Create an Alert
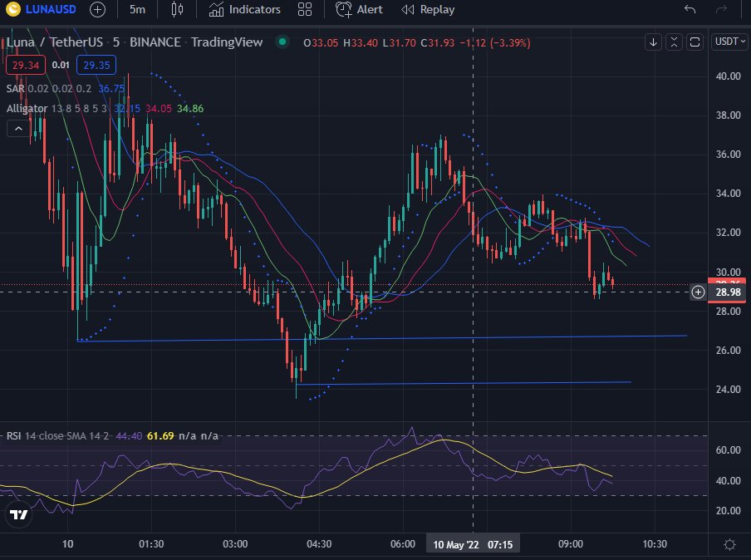 click(359, 10)
